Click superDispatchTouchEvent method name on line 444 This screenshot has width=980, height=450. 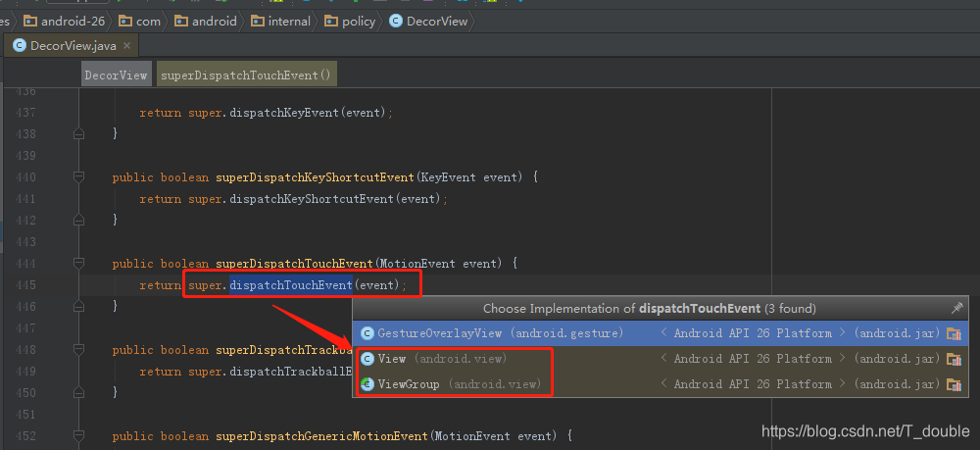[294, 264]
